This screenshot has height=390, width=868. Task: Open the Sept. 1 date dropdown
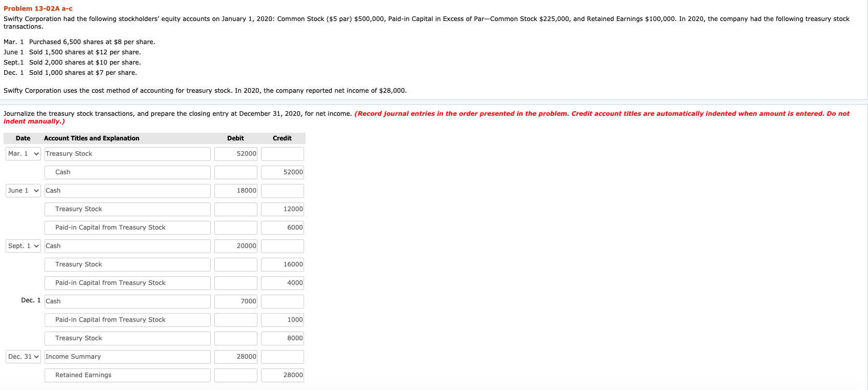pyautogui.click(x=23, y=246)
